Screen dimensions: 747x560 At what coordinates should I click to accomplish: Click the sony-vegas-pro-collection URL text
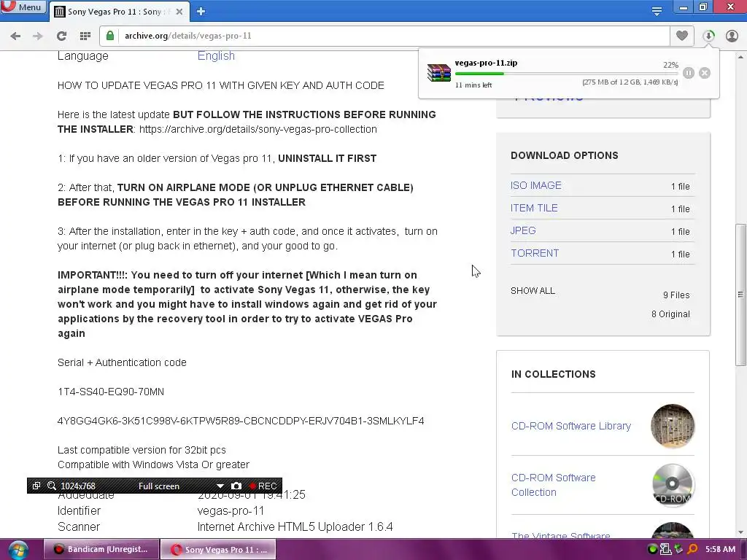[258, 129]
